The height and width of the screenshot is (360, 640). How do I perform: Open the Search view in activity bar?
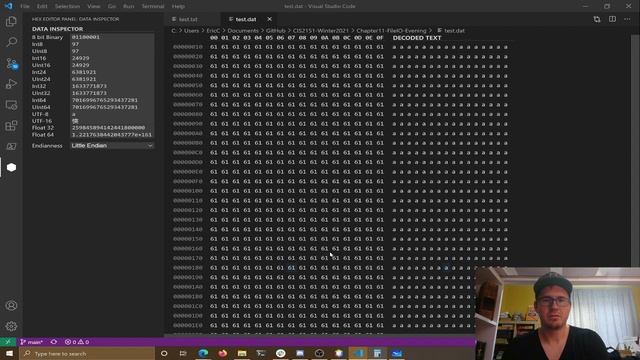(11, 42)
